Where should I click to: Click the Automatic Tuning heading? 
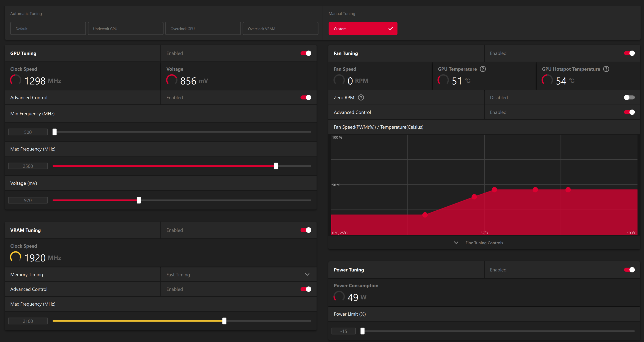click(26, 13)
